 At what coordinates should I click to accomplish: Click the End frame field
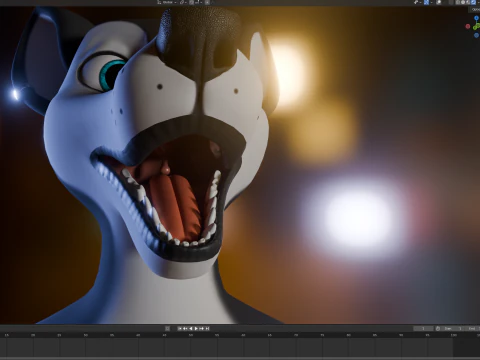[472, 328]
